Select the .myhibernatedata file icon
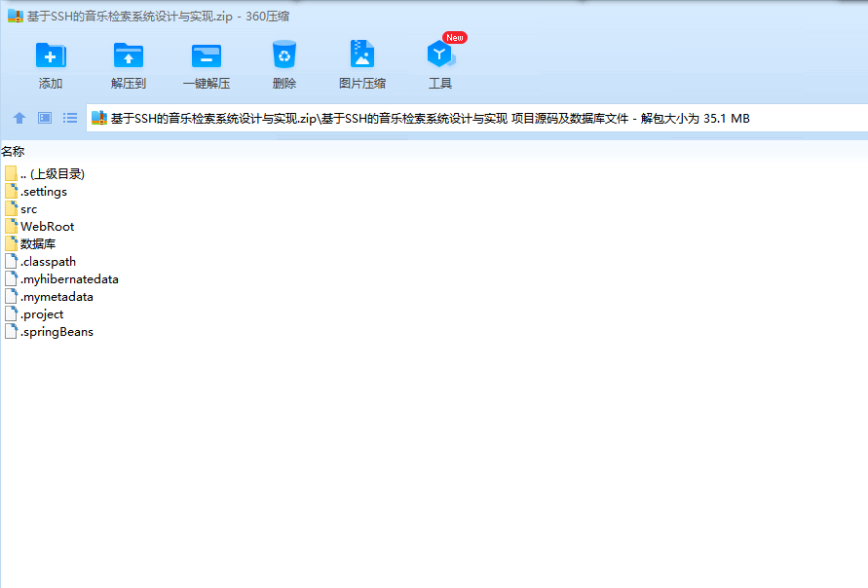This screenshot has width=868, height=588. [11, 278]
